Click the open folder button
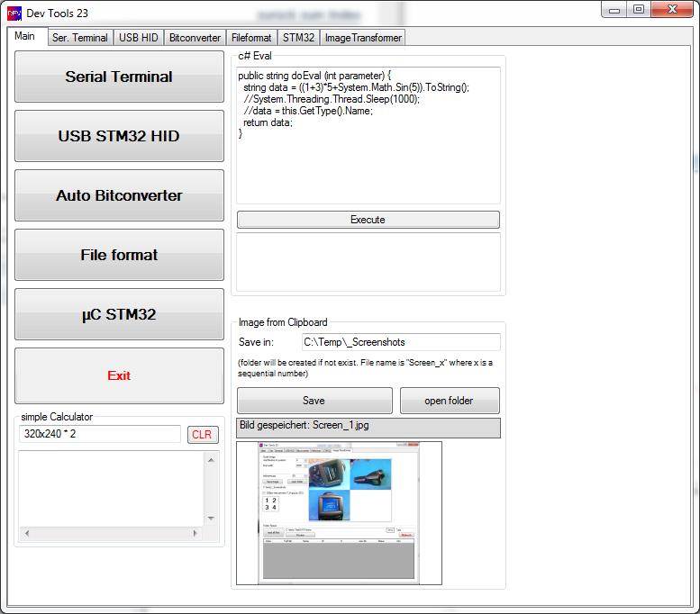The height and width of the screenshot is (614, 700). [x=449, y=401]
